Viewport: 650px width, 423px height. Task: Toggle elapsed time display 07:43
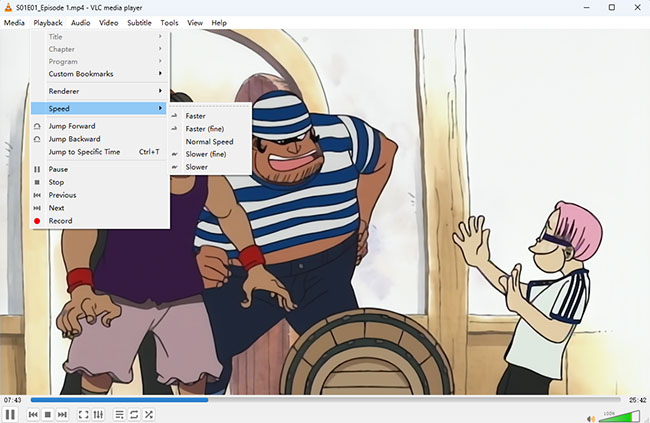pos(12,400)
